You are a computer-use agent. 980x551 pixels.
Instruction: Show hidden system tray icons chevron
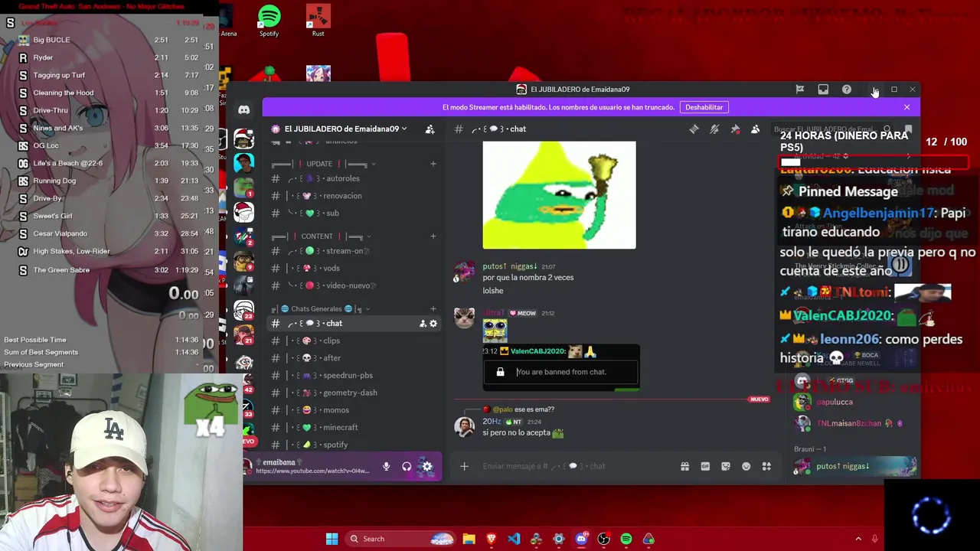(x=858, y=539)
